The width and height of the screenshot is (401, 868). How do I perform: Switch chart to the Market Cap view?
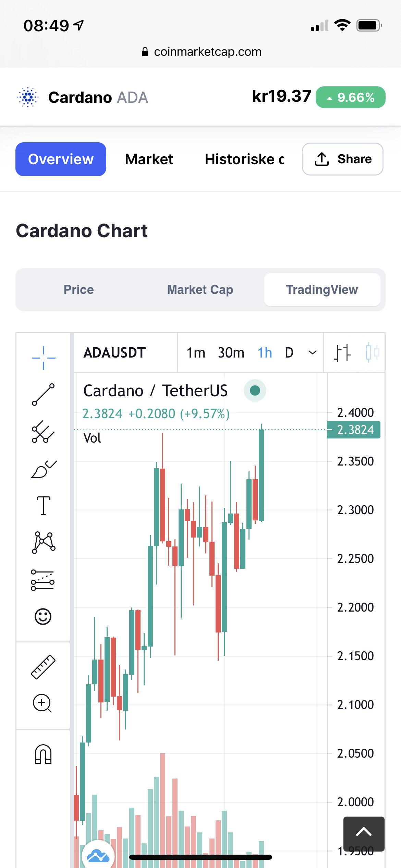pos(200,290)
